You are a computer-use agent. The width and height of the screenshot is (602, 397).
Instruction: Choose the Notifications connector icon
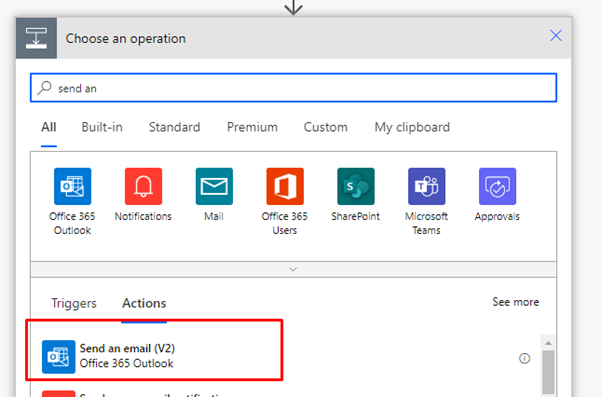click(x=143, y=186)
